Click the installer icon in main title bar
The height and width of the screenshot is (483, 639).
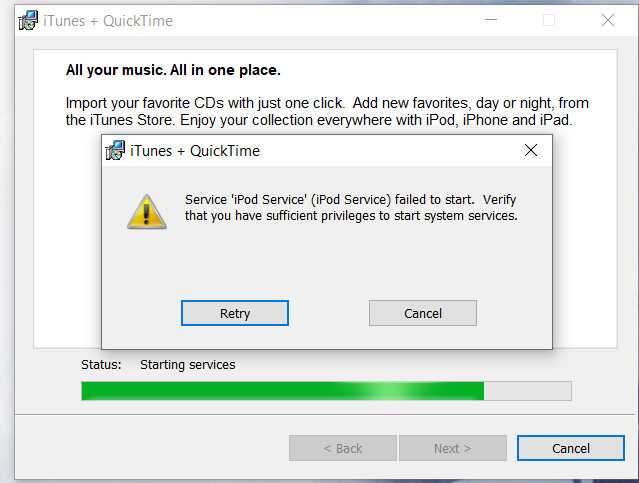28,20
